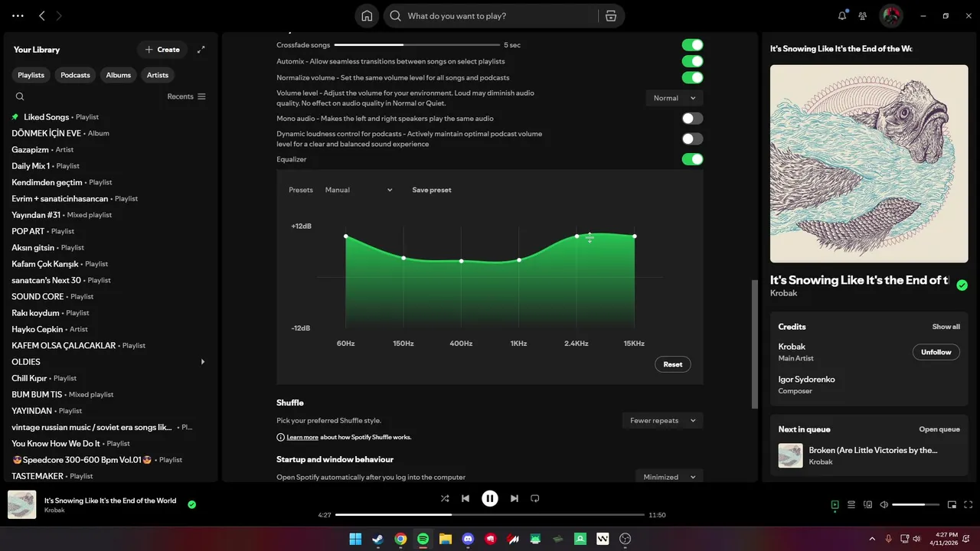
Task: Navigate back with the left arrow
Action: point(42,15)
